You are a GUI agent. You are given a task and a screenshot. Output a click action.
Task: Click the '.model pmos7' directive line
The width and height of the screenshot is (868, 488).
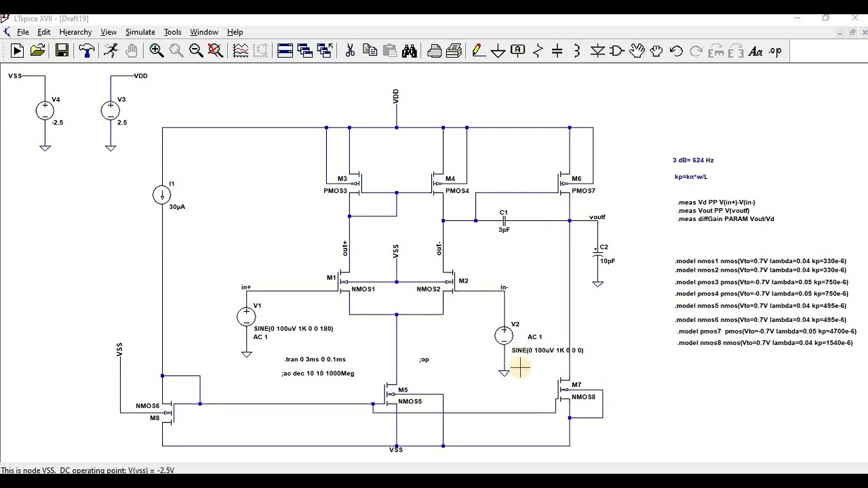click(767, 331)
